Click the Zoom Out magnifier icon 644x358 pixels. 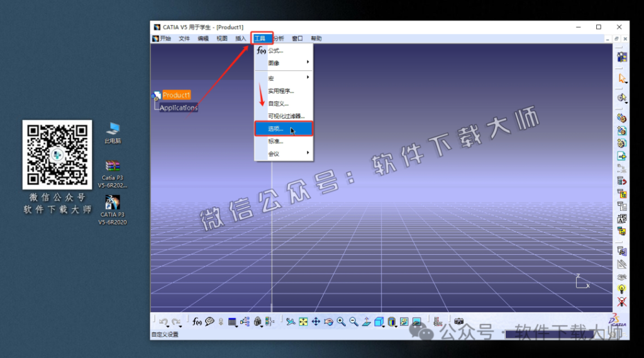coord(353,322)
